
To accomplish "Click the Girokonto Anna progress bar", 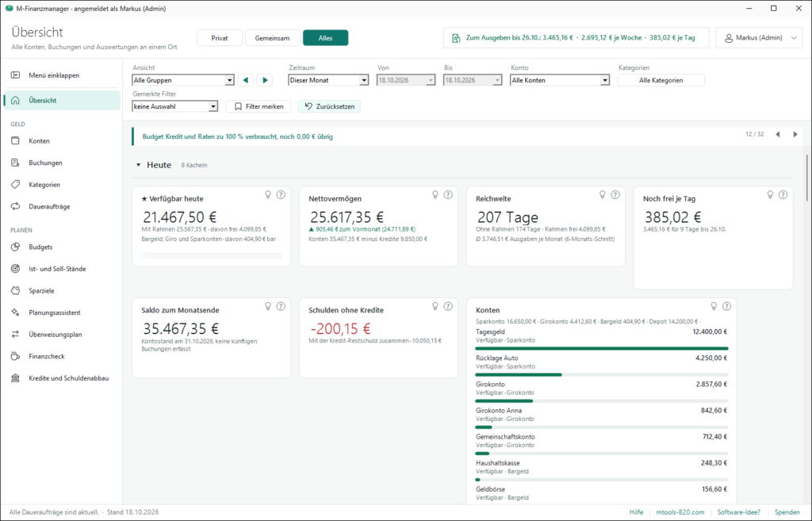I will coord(602,427).
